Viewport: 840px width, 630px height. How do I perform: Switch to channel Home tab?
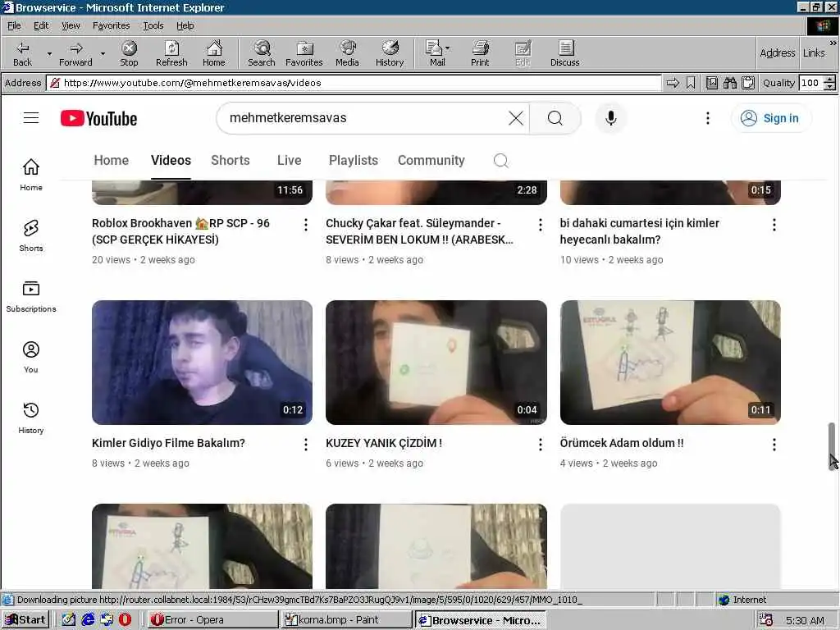(x=111, y=160)
